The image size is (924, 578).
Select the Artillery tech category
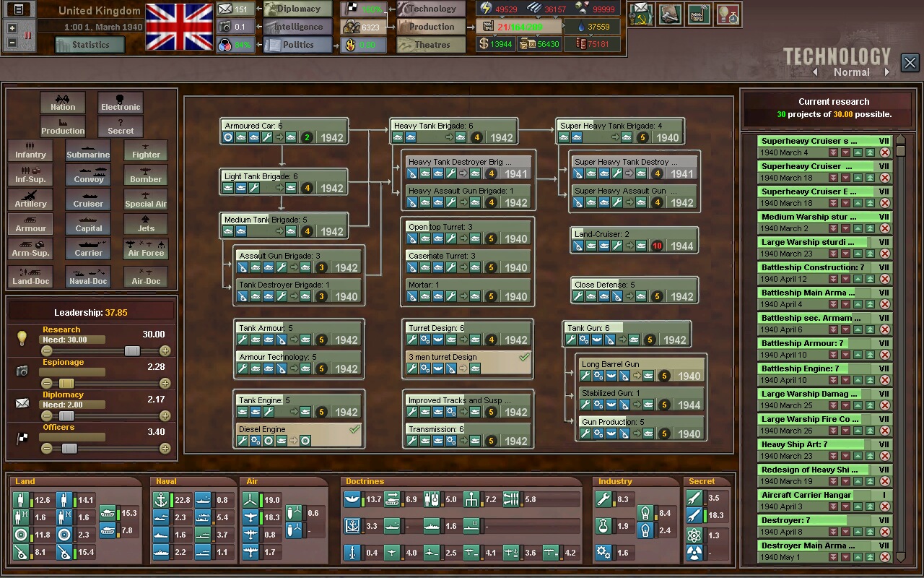(30, 199)
